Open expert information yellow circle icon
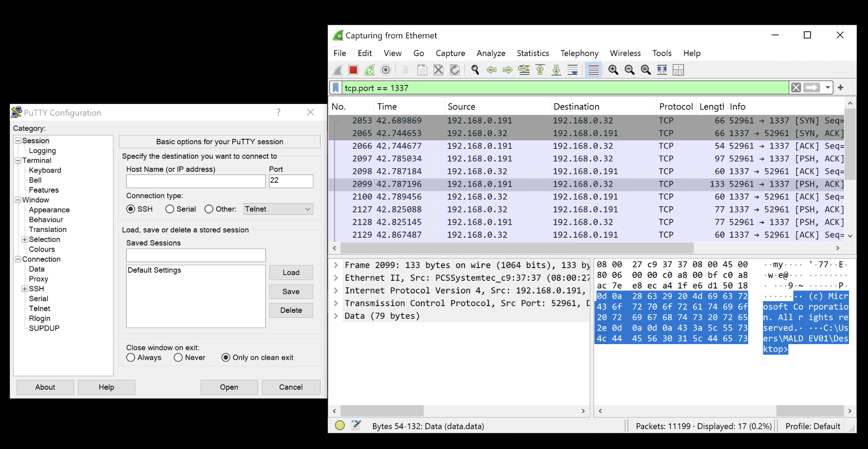Viewport: 868px width, 449px height. [x=340, y=425]
